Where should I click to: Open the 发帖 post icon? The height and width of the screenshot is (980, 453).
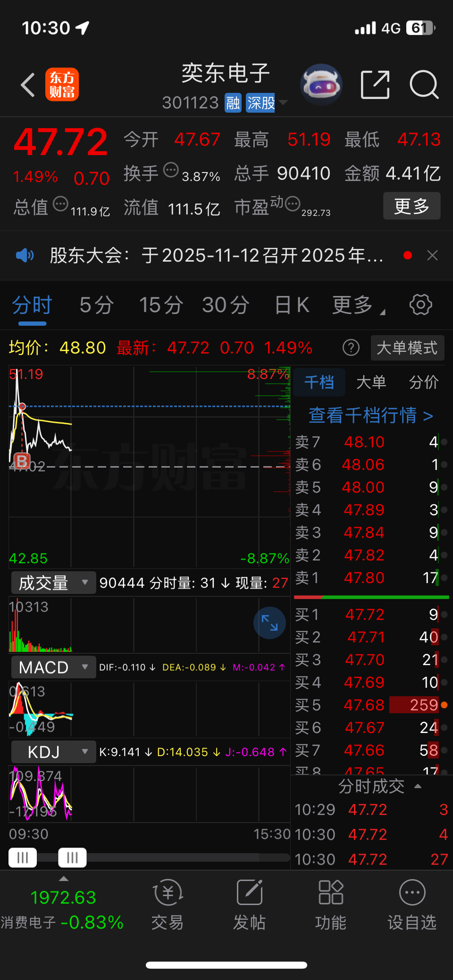point(249,904)
